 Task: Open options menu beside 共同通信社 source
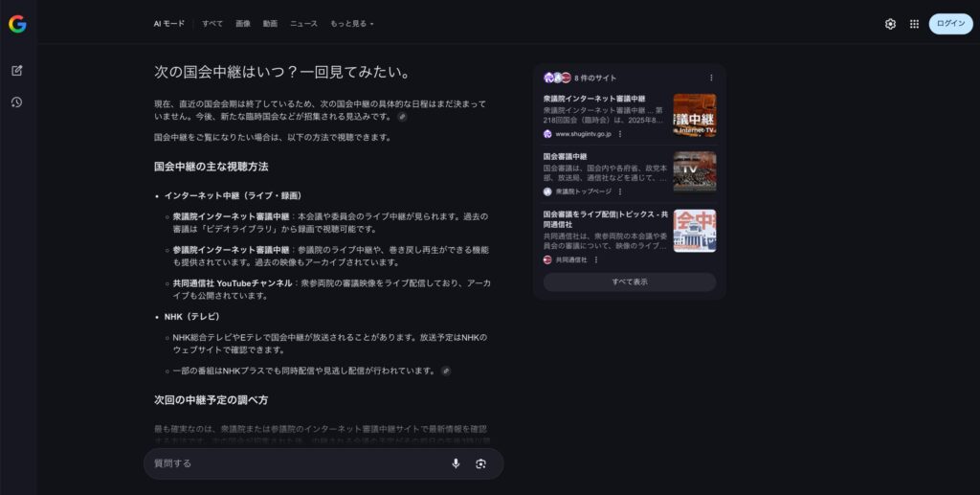pos(596,259)
